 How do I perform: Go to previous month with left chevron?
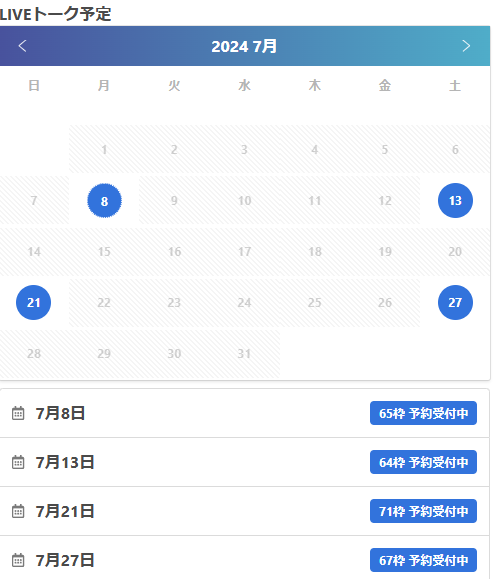22,46
